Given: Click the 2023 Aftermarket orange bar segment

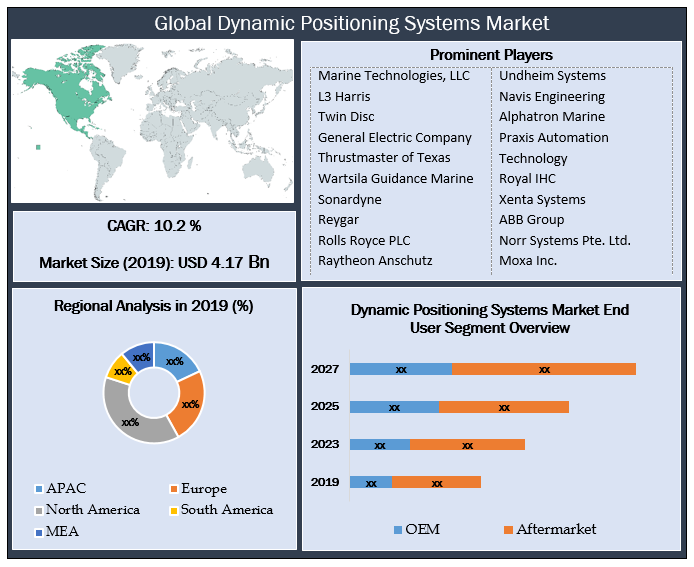Looking at the screenshot, I should [x=467, y=444].
